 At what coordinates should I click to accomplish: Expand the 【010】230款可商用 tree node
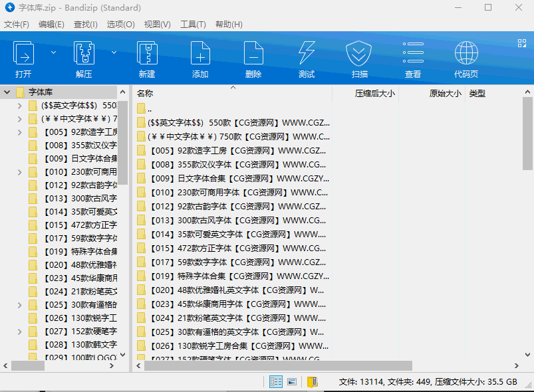click(19, 172)
